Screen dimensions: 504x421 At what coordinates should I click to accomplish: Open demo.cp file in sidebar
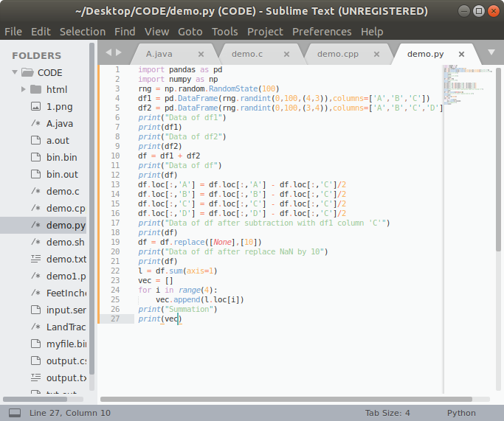[x=66, y=208]
